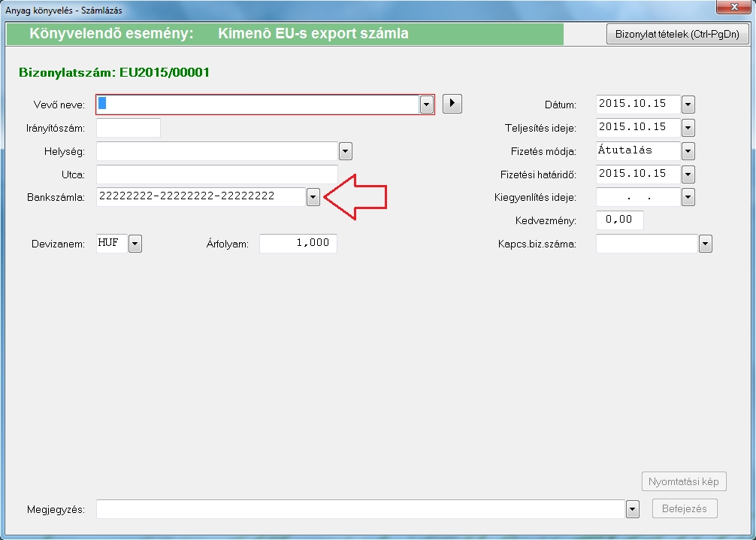Expand the Fizetési határidő date dropdown

coord(688,174)
